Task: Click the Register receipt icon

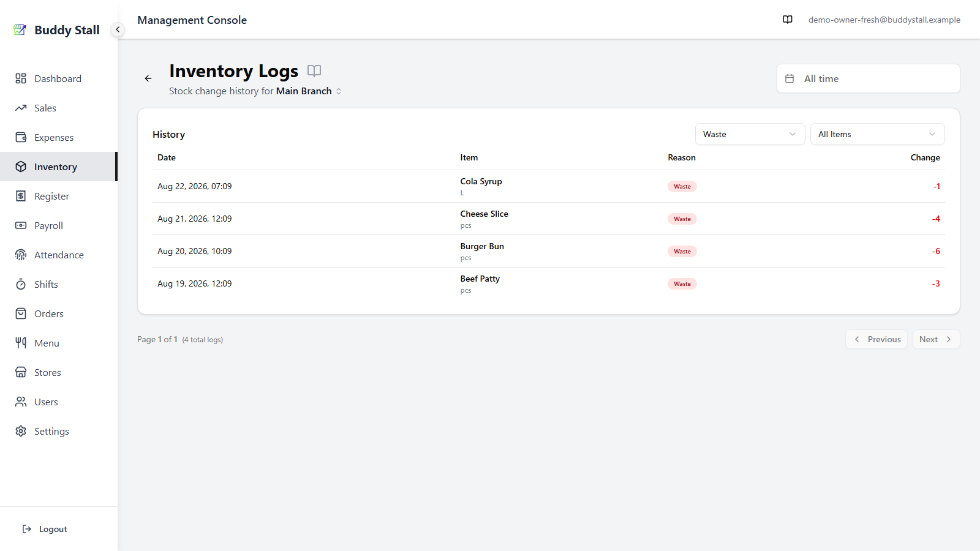Action: click(21, 196)
